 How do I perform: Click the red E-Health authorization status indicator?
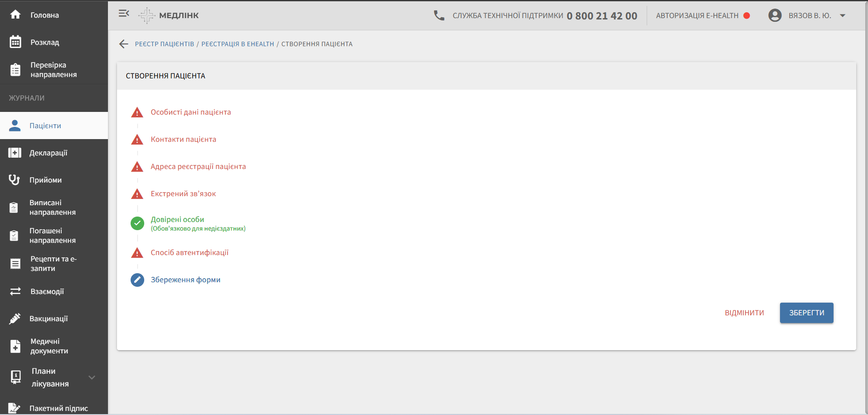click(746, 15)
